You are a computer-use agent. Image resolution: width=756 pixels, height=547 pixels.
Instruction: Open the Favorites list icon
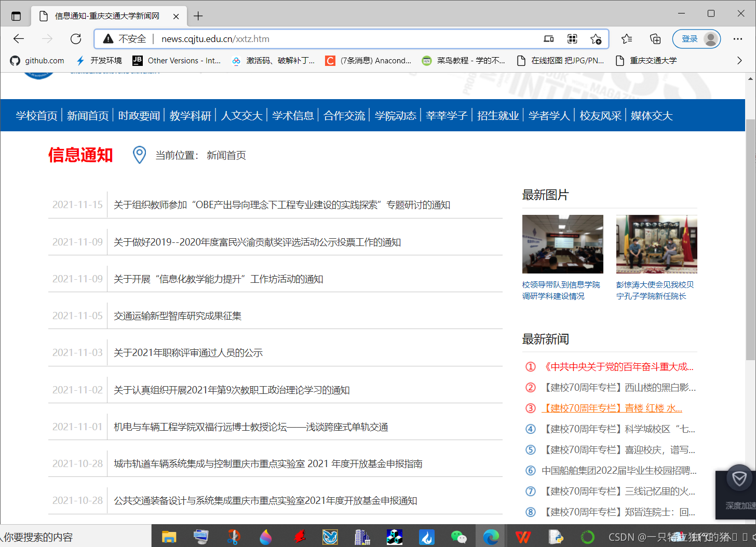point(627,39)
